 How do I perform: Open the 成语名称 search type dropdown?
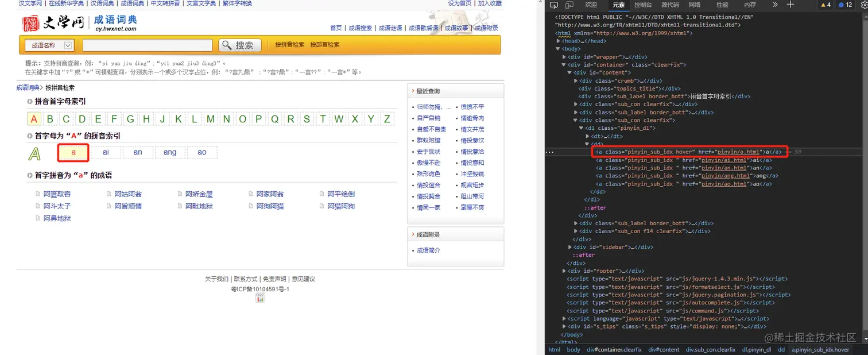pyautogui.click(x=49, y=45)
